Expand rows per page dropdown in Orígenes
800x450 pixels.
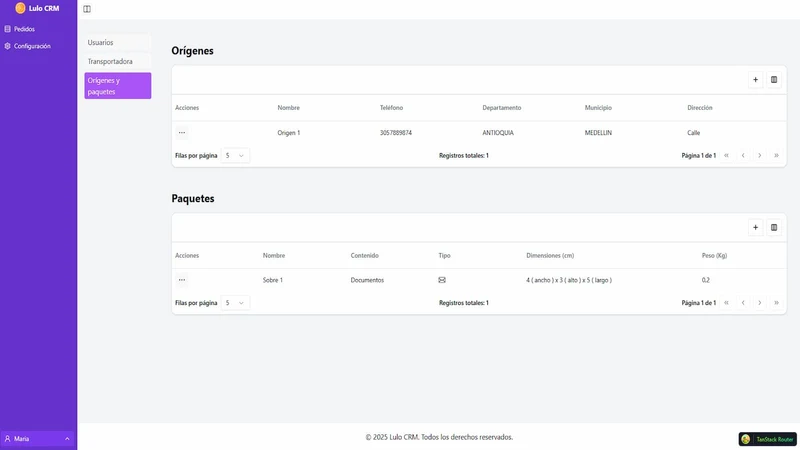point(235,156)
